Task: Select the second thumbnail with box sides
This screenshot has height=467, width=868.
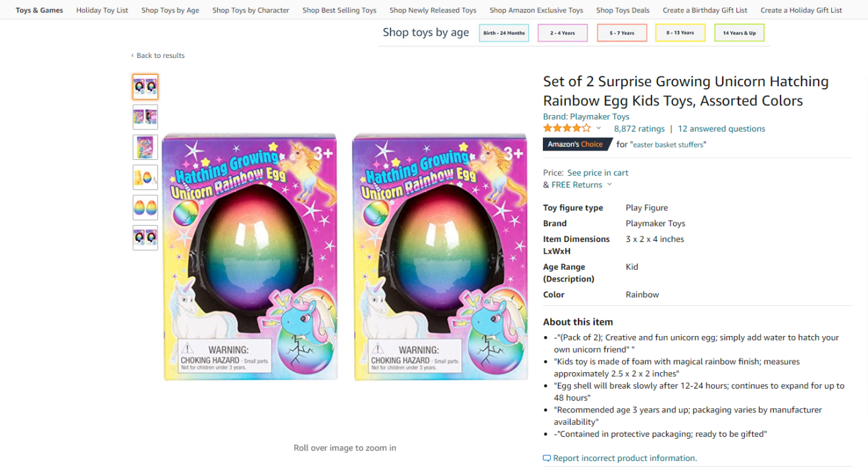Action: tap(145, 116)
